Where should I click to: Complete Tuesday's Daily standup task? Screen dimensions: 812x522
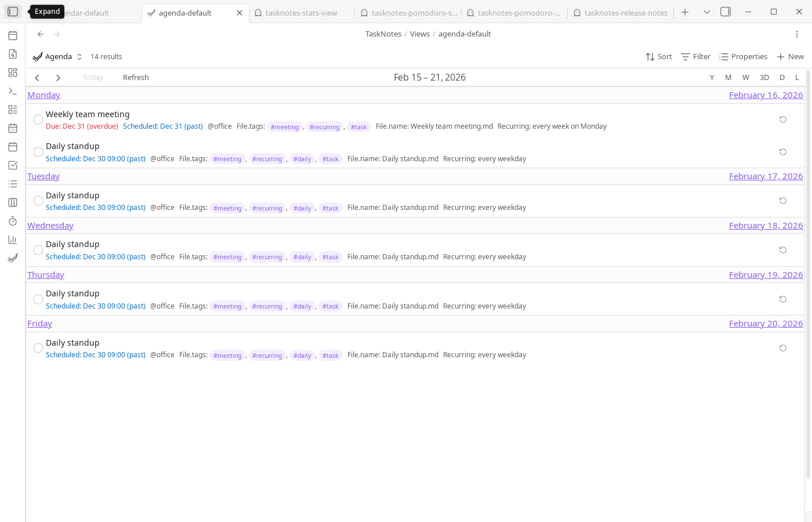click(x=38, y=200)
